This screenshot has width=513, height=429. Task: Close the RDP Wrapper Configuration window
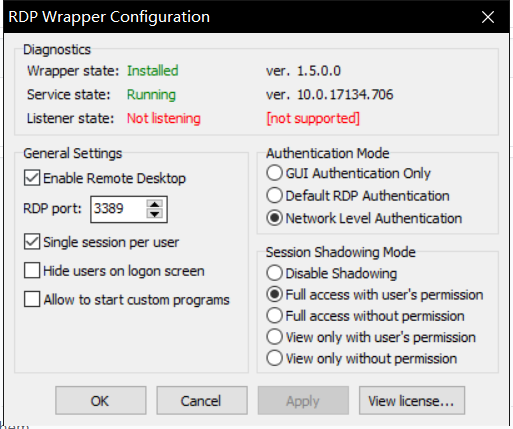coord(488,17)
